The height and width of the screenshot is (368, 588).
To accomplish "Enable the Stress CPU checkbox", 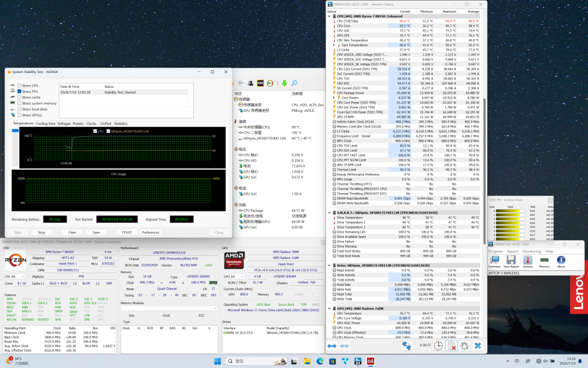I will pos(20,86).
